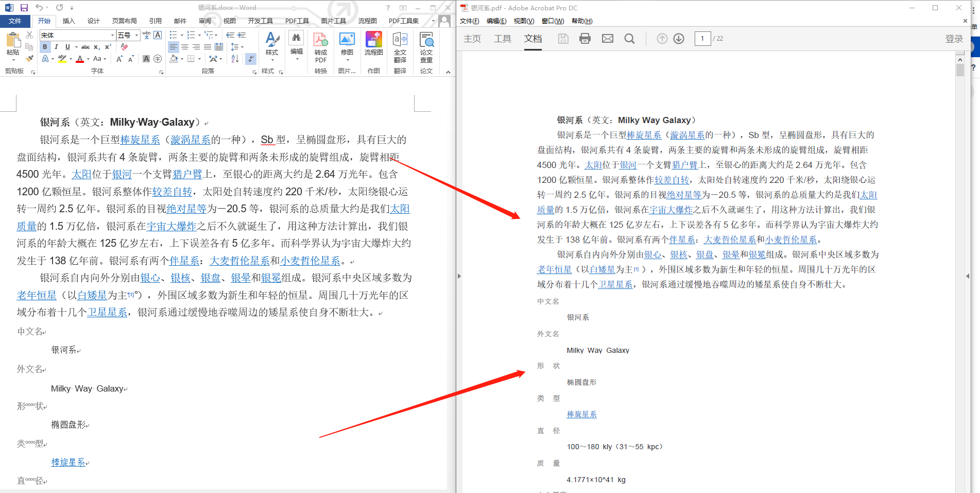Expand the font name dropdown 宋体
980x493 pixels.
[112, 35]
